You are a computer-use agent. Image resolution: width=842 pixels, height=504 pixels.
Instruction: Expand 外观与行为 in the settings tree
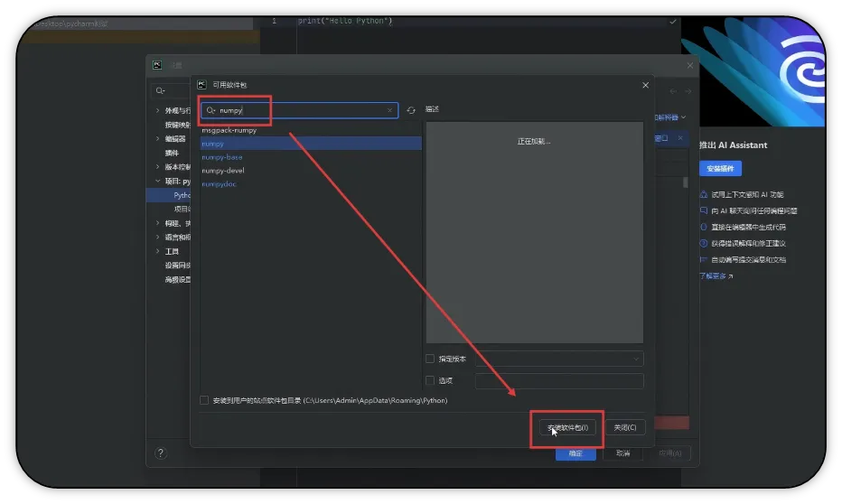(x=158, y=110)
